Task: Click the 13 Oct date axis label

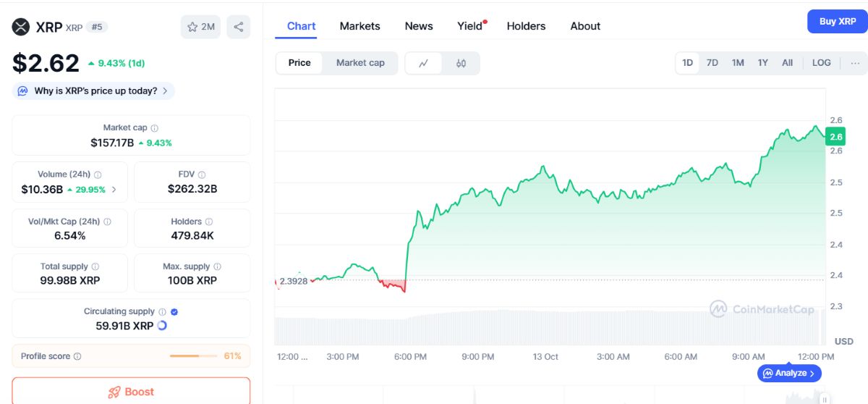Action: coord(546,357)
